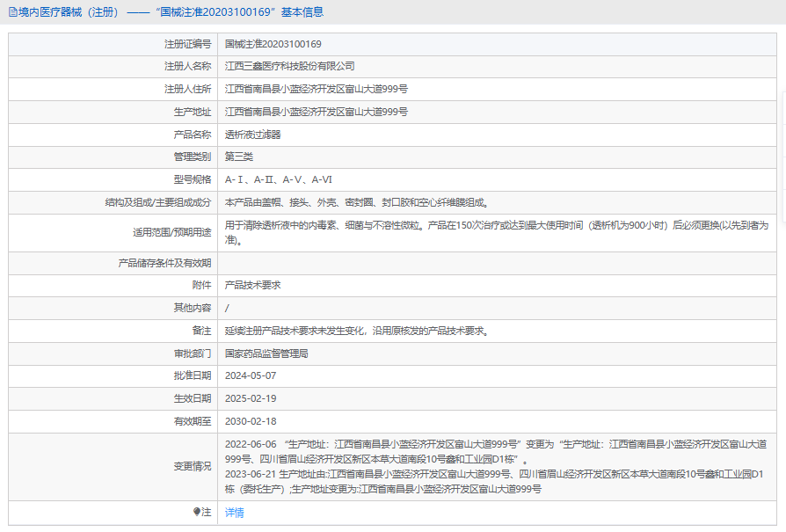Click the approval date 2024-05-07
Screen dimensions: 786x532
point(251,376)
